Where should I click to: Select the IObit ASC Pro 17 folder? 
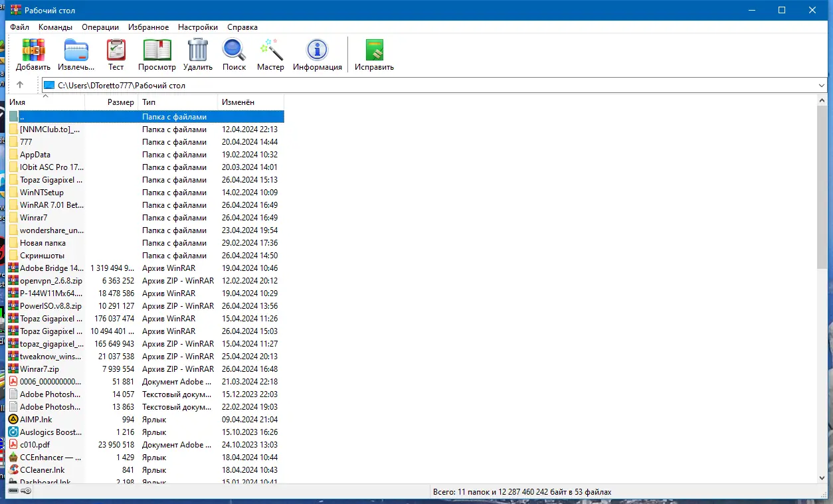(x=145, y=167)
